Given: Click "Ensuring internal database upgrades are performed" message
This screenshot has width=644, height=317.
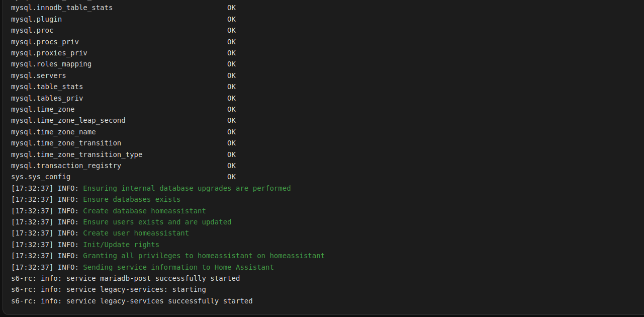Looking at the screenshot, I should (x=187, y=188).
